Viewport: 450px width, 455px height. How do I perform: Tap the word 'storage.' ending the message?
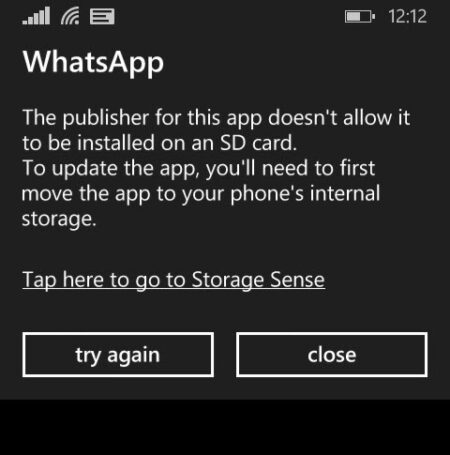[x=59, y=219]
